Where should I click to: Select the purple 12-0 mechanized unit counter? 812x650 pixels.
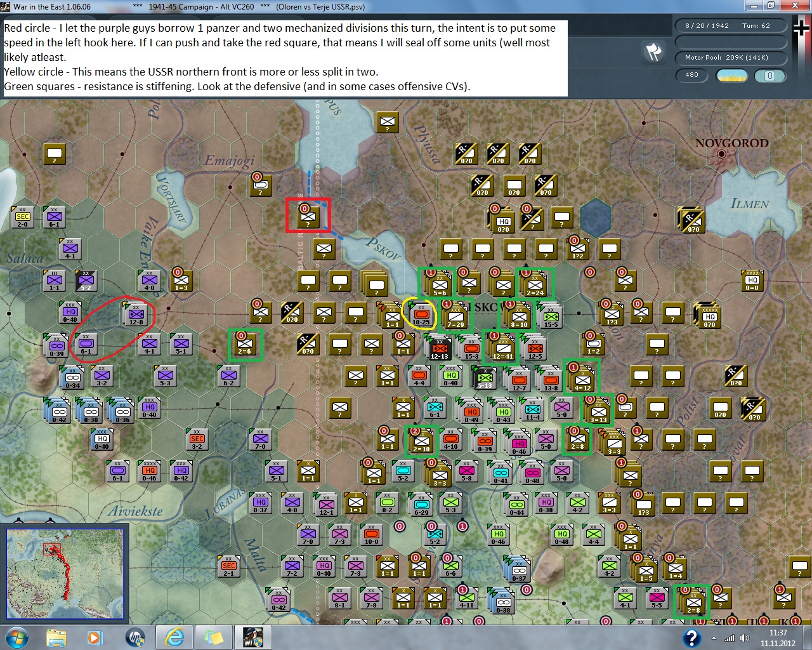click(x=136, y=315)
